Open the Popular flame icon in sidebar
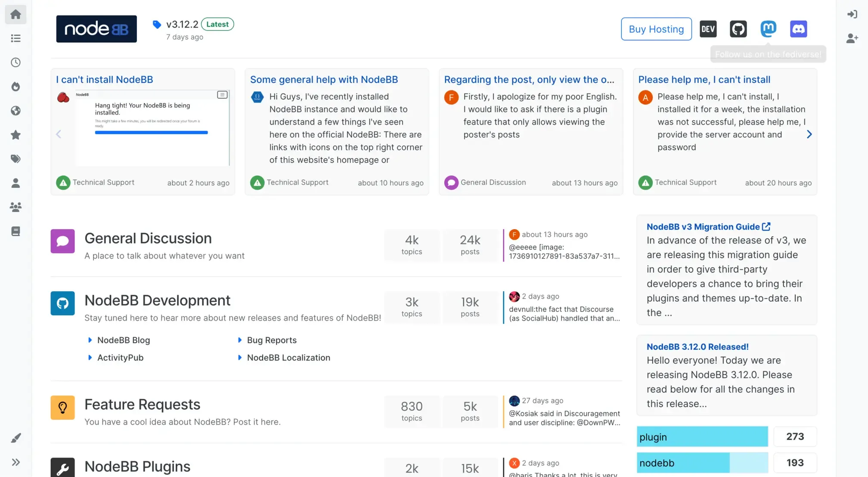The image size is (868, 477). pyautogui.click(x=15, y=86)
